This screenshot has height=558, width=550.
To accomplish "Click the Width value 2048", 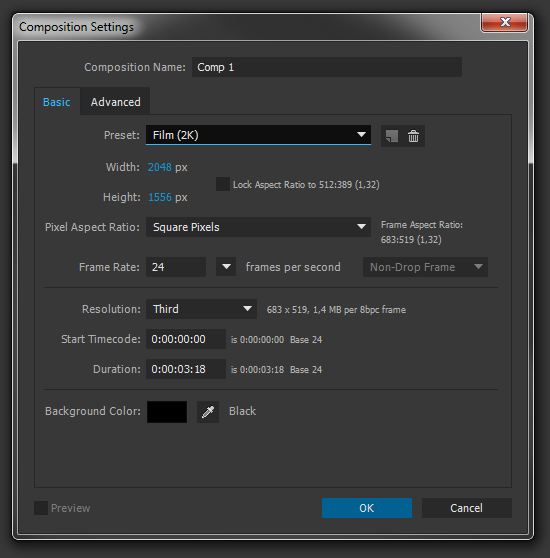I will point(159,167).
